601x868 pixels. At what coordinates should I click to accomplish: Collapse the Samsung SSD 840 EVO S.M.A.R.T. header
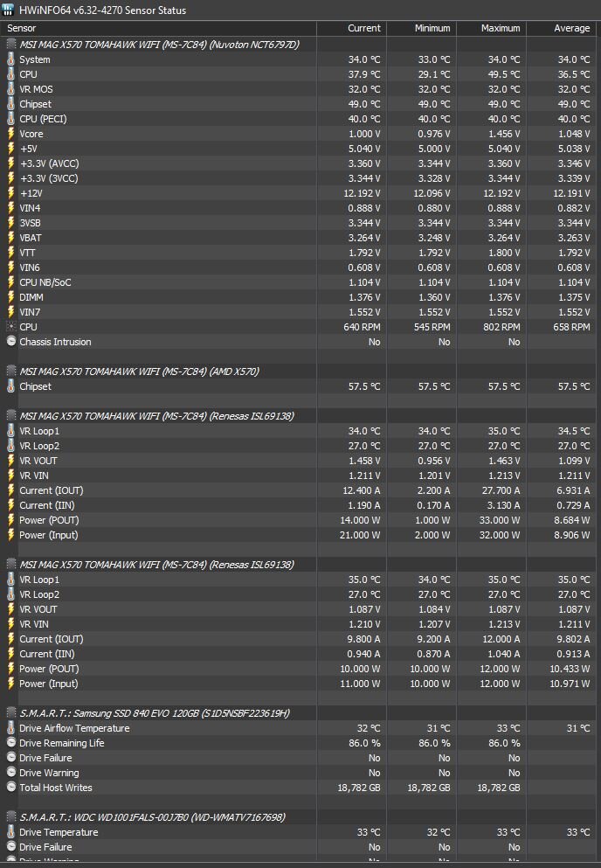tap(155, 713)
